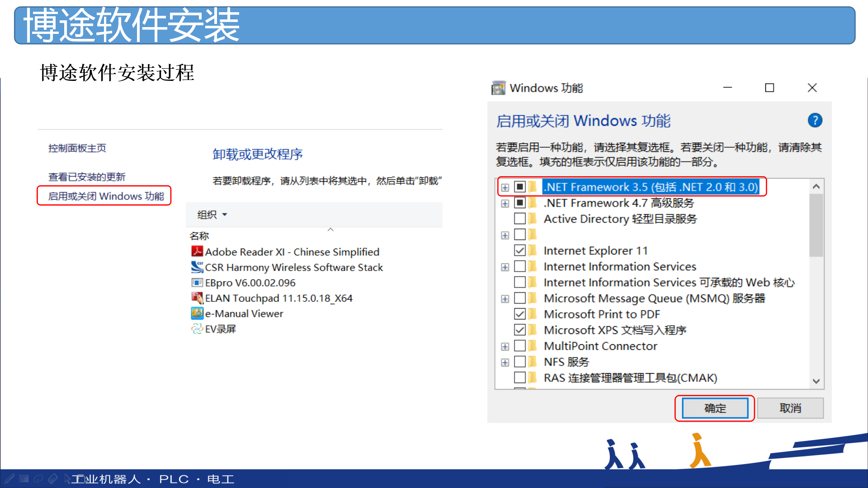Click the e-Manual Viewer icon
Image resolution: width=868 pixels, height=488 pixels.
pos(197,313)
